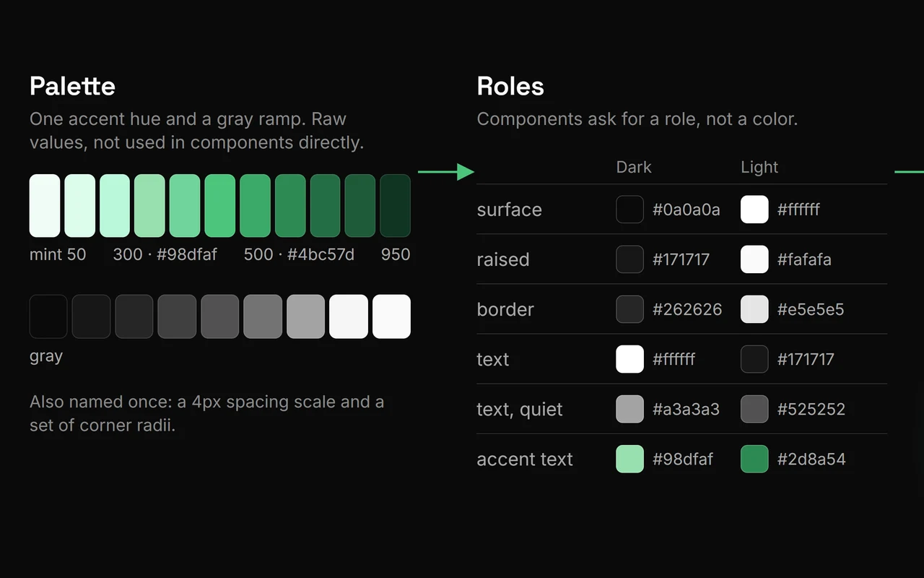Viewport: 924px width, 578px height.
Task: Select the darkest gray ramp swatch
Action: pyautogui.click(x=48, y=316)
